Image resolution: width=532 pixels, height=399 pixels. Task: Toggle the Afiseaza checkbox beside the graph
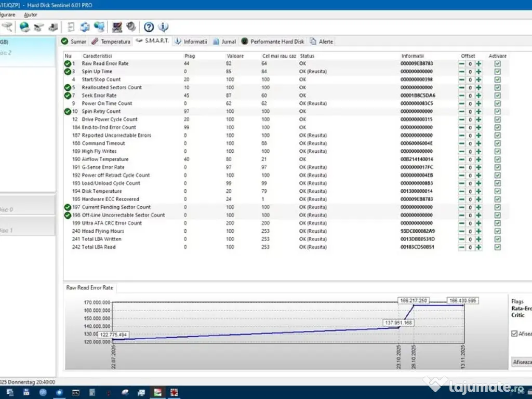(x=514, y=334)
